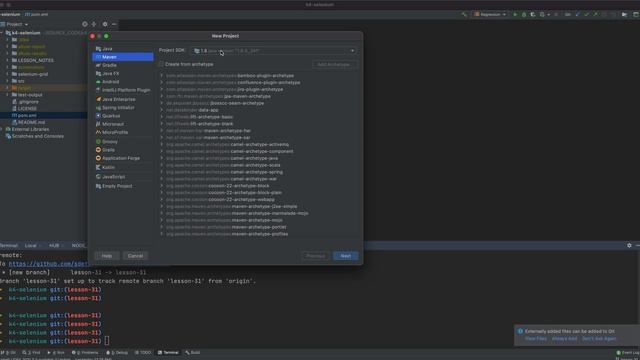The width and height of the screenshot is (640, 360).
Task: Open the github.com link in terminal
Action: [x=48, y=264]
